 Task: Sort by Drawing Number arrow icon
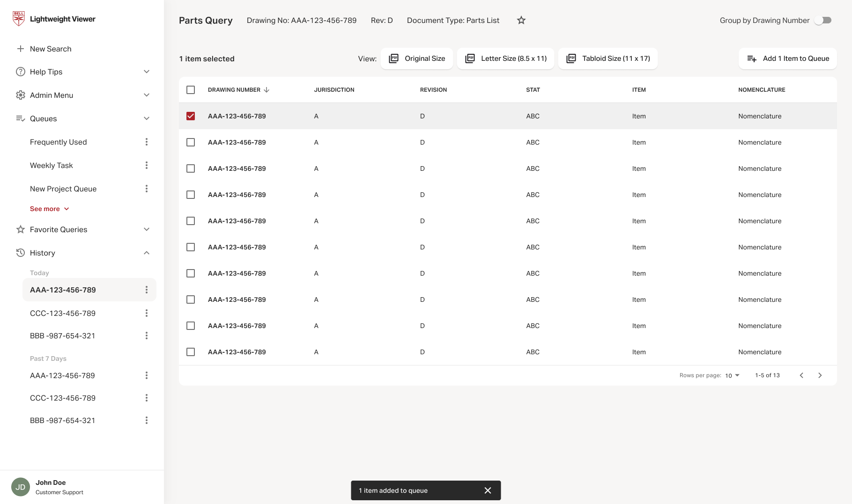click(x=267, y=90)
